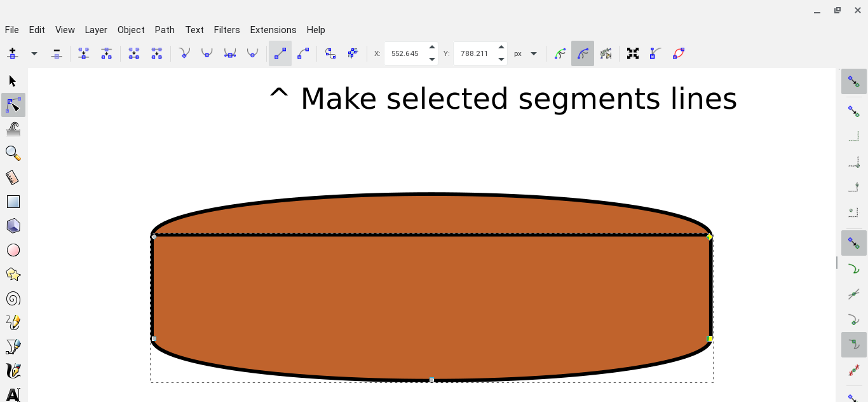Make selected nodes smooth
868x402 pixels.
coord(207,53)
